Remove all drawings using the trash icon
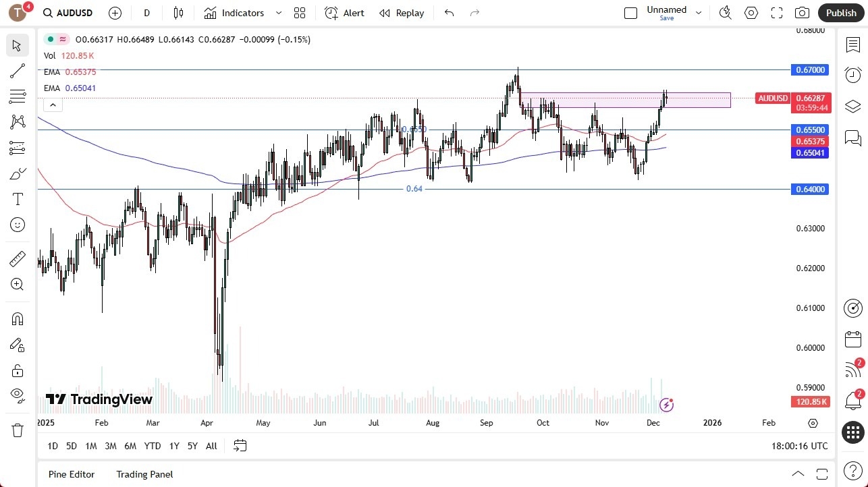This screenshot has width=868, height=487. tap(17, 428)
